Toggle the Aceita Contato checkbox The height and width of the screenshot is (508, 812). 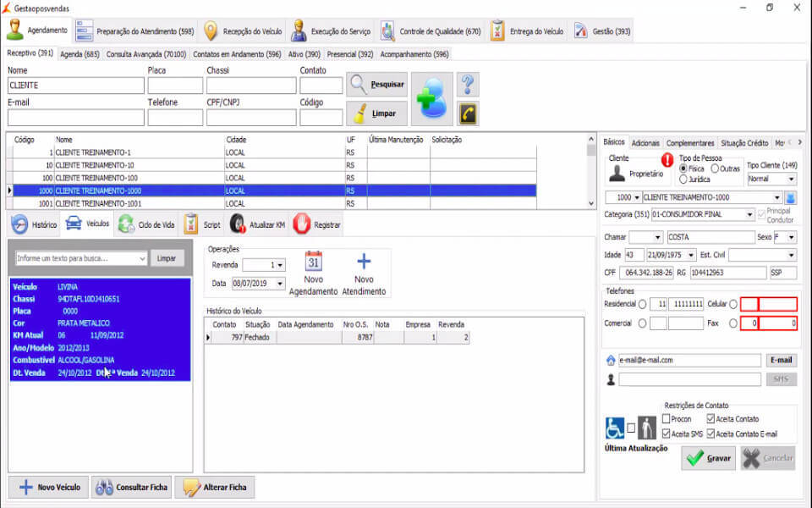[710, 419]
